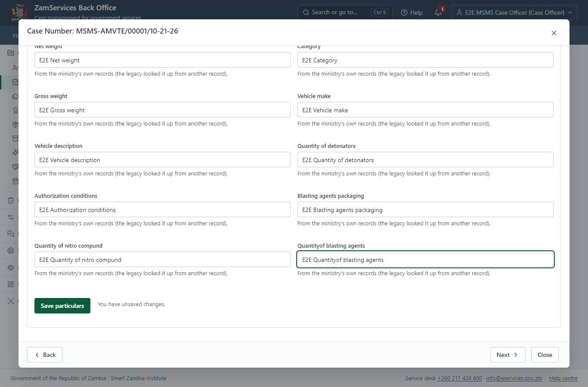This screenshot has width=588, height=387.
Task: Open the lifebuoy support icon in the sidebar
Action: 11,251
